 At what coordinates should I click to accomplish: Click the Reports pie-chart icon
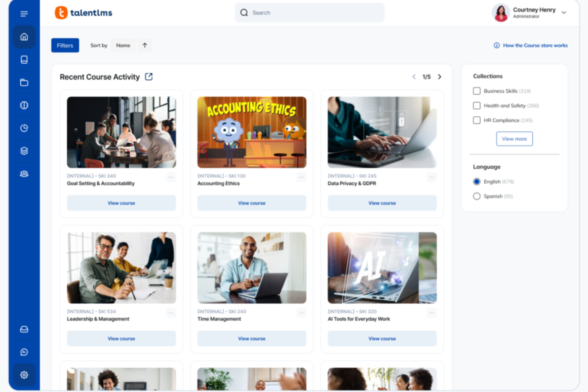tap(24, 128)
